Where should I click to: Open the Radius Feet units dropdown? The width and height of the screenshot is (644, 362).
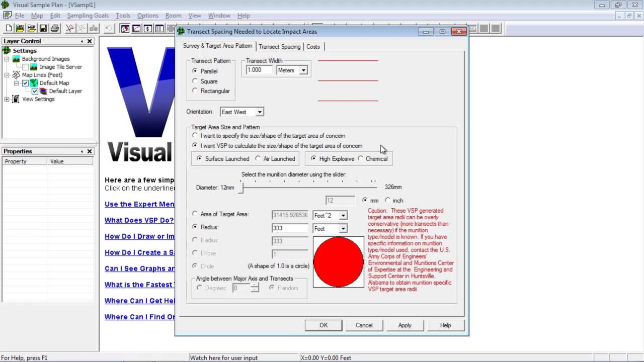pyautogui.click(x=343, y=228)
